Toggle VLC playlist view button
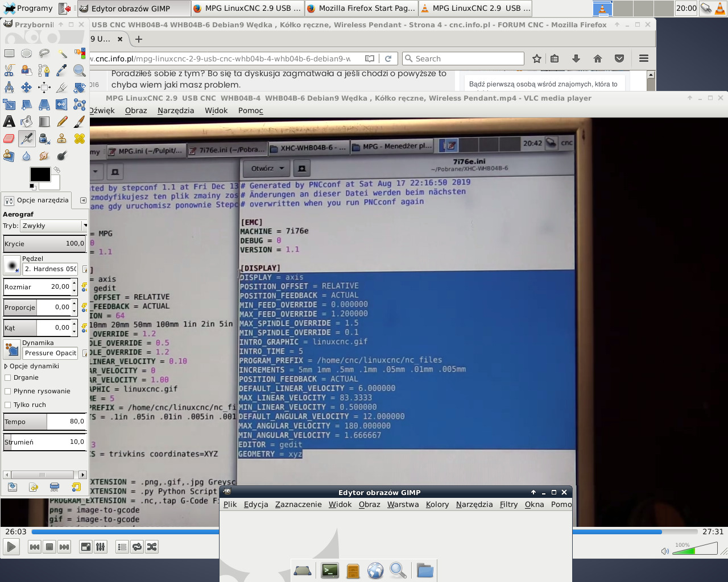 (122, 547)
